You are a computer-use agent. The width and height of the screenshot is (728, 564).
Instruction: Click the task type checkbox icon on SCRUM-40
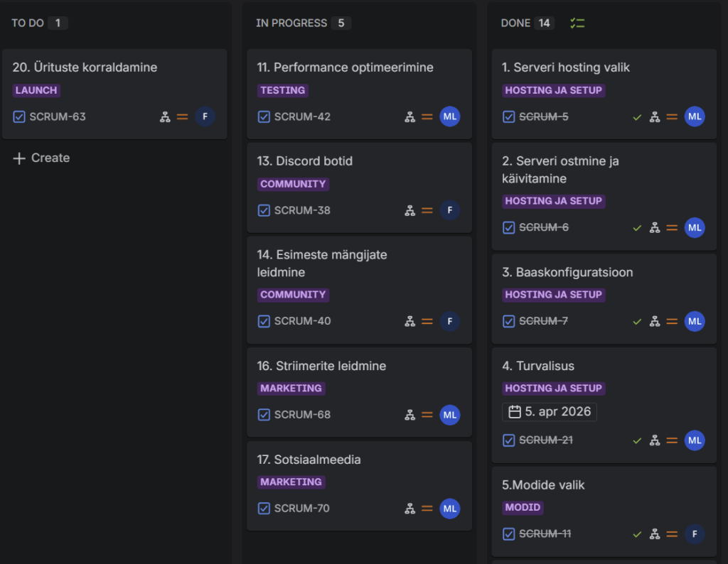[264, 321]
